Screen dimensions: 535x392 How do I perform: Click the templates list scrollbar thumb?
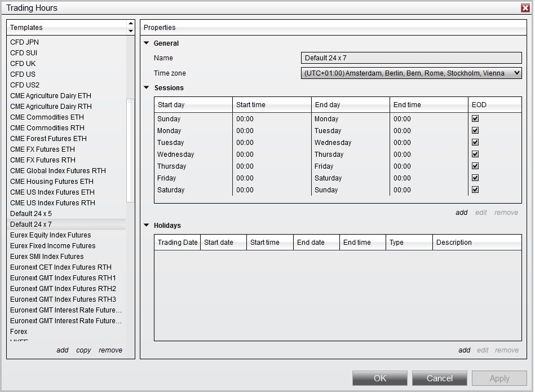tap(130, 151)
